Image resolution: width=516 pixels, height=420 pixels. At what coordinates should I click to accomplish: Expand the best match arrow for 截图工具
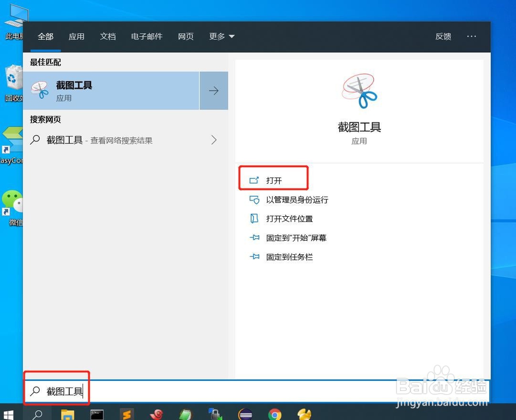click(x=214, y=90)
